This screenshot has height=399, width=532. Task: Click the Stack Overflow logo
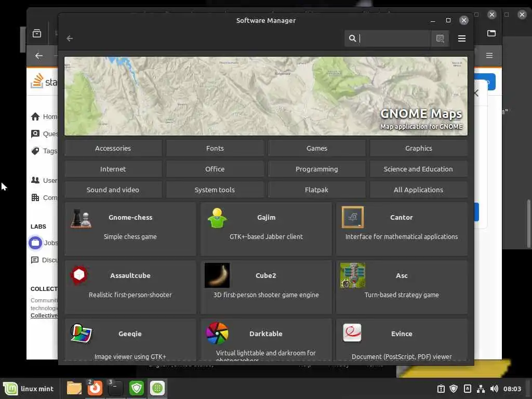click(44, 82)
